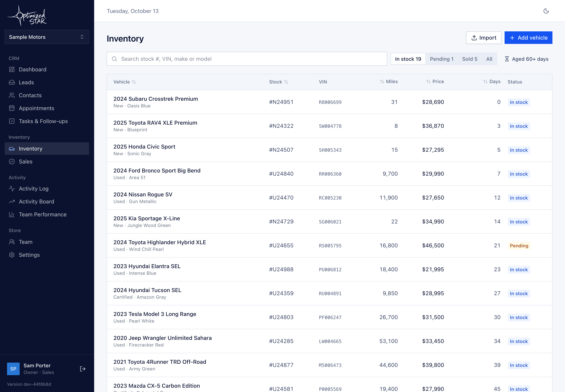Focus the inventory search field
The image size is (565, 392).
coord(247,59)
